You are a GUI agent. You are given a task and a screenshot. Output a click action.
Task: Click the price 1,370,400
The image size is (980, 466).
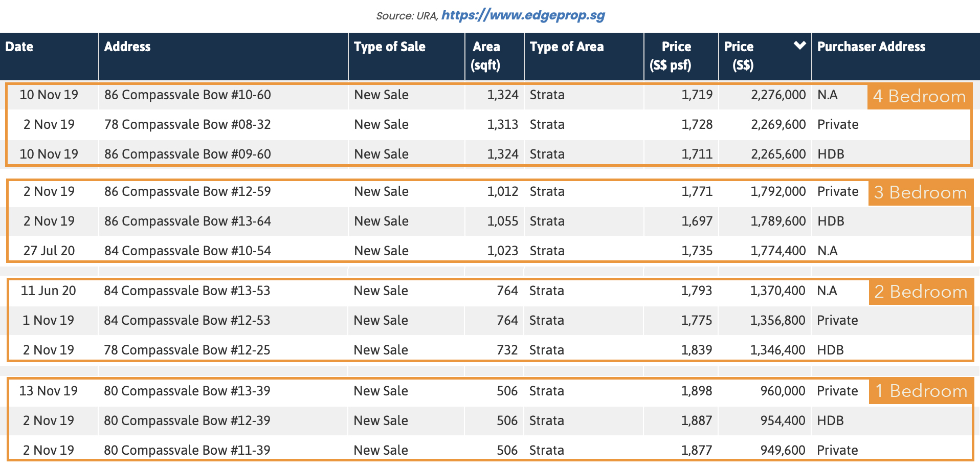click(x=777, y=291)
